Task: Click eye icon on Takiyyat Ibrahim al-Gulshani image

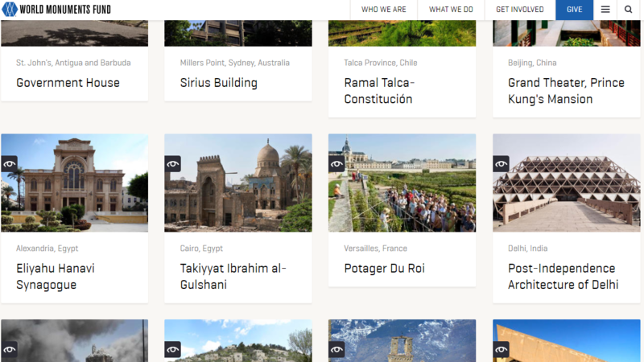Action: pyautogui.click(x=173, y=164)
